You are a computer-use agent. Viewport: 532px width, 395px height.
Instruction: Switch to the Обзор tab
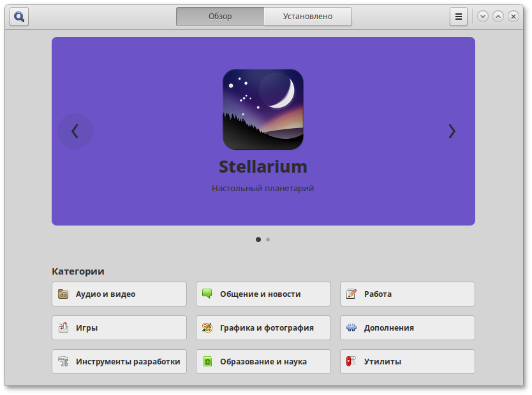(219, 17)
